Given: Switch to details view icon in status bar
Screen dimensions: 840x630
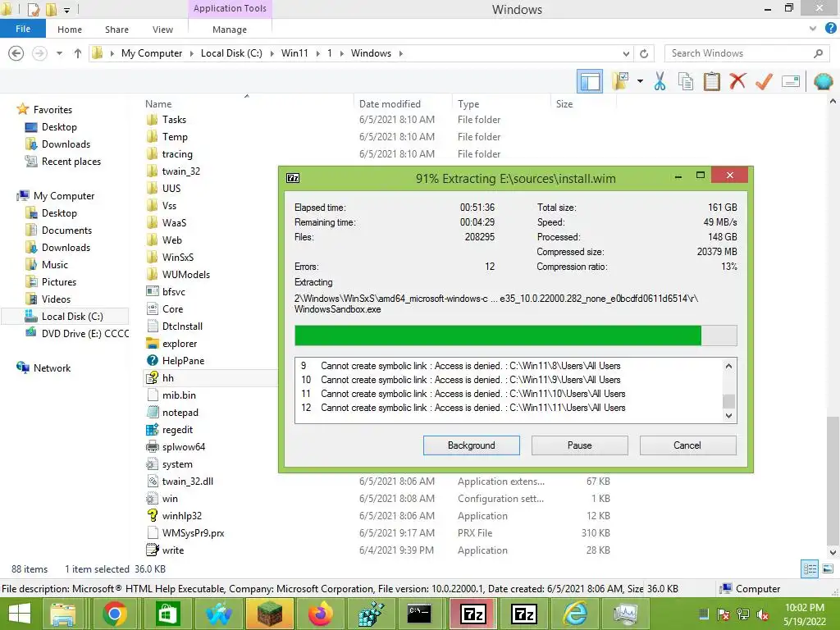Looking at the screenshot, I should (810, 569).
